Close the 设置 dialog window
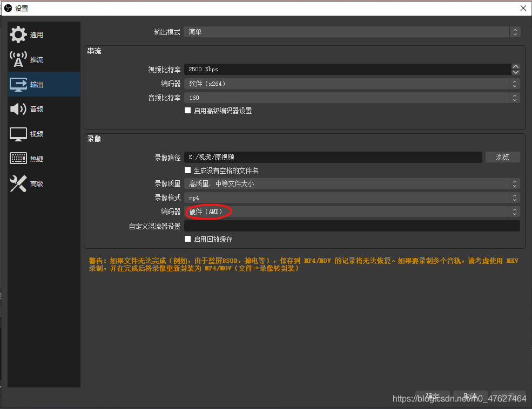 click(x=523, y=8)
